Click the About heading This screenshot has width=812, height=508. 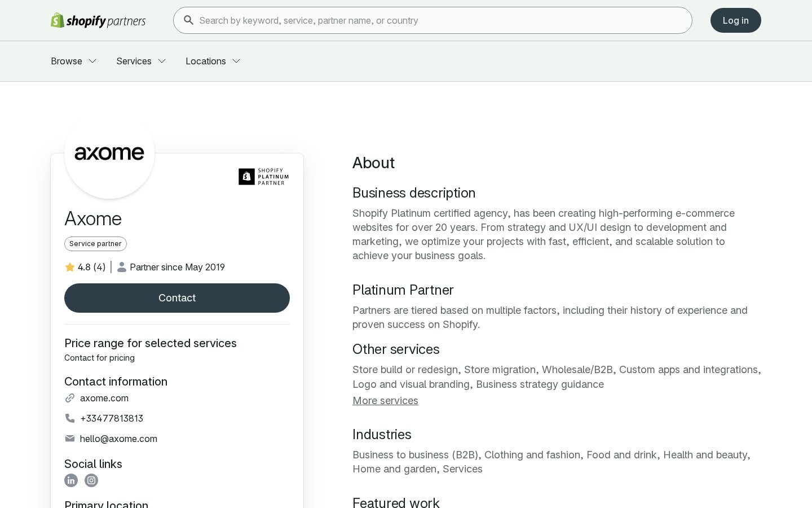(373, 163)
